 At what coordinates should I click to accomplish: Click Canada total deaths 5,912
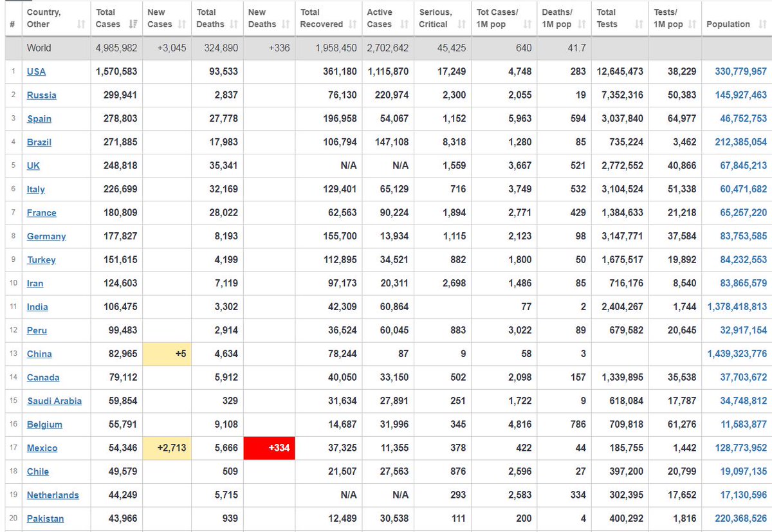[226, 378]
